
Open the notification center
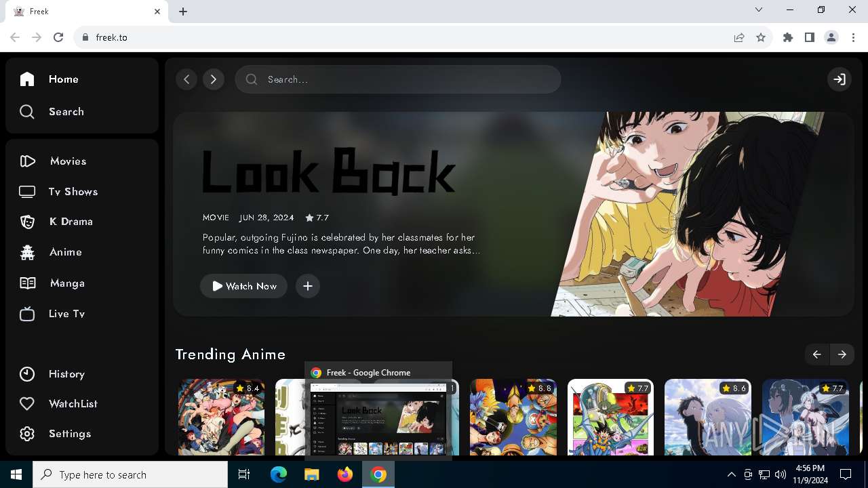coord(846,474)
